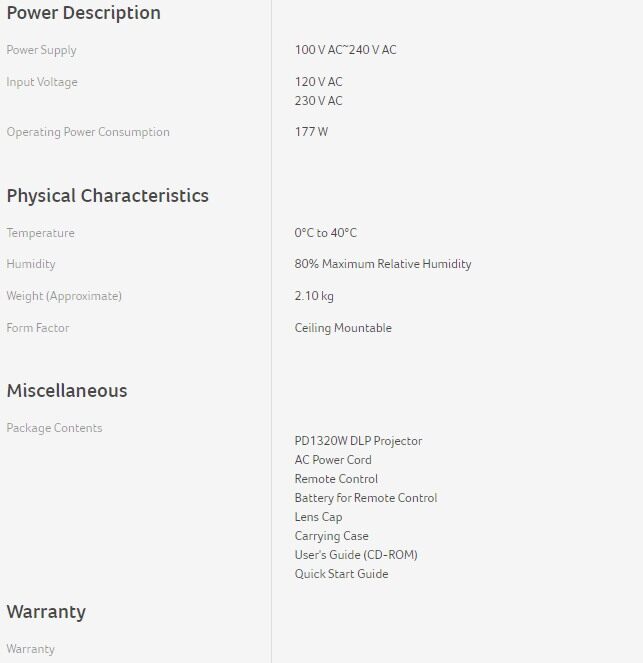Select the 2.10 kg weight value
Screen dimensions: 643x663
[x=314, y=296]
